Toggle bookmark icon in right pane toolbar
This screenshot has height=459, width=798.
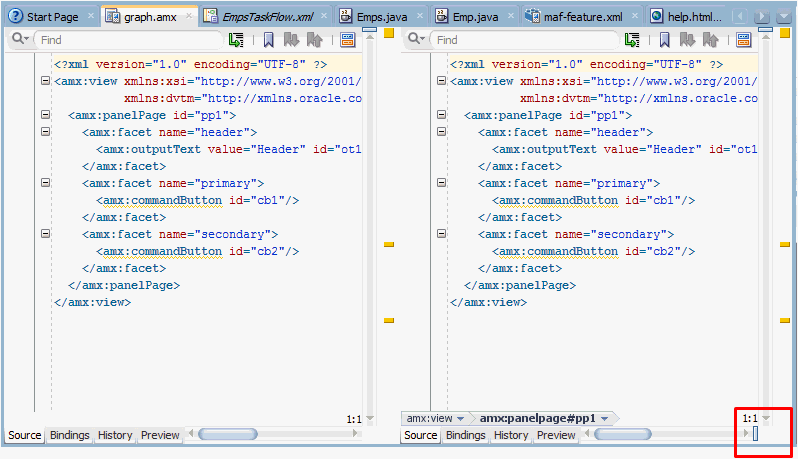[664, 40]
